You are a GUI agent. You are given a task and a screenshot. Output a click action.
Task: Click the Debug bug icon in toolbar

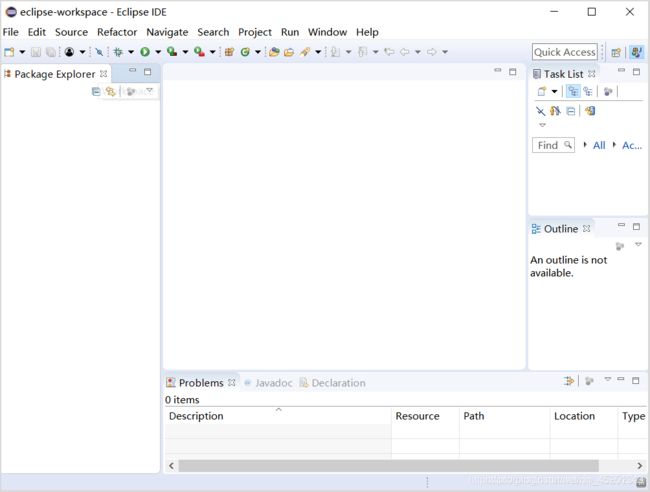118,52
